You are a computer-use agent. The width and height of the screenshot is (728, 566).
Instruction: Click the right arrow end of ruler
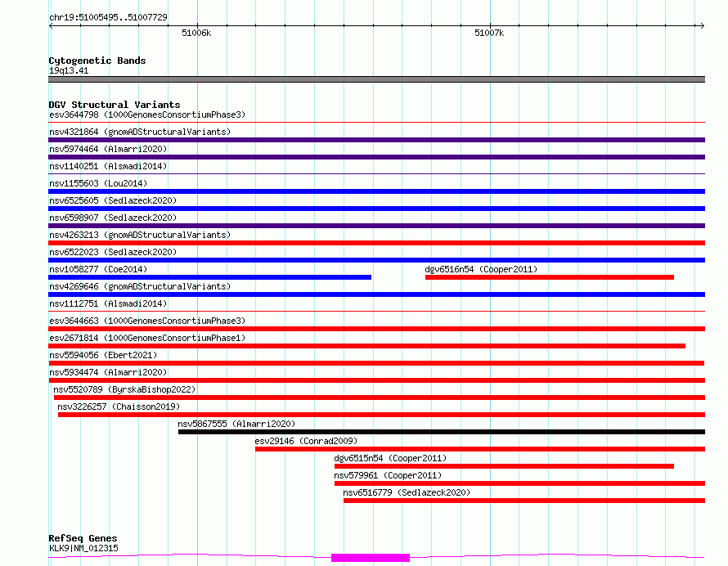703,25
